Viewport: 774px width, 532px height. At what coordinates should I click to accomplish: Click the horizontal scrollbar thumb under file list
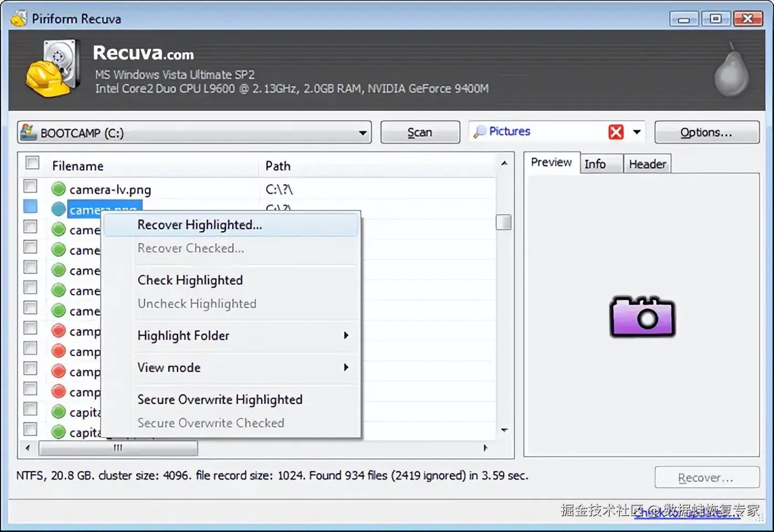[x=118, y=448]
